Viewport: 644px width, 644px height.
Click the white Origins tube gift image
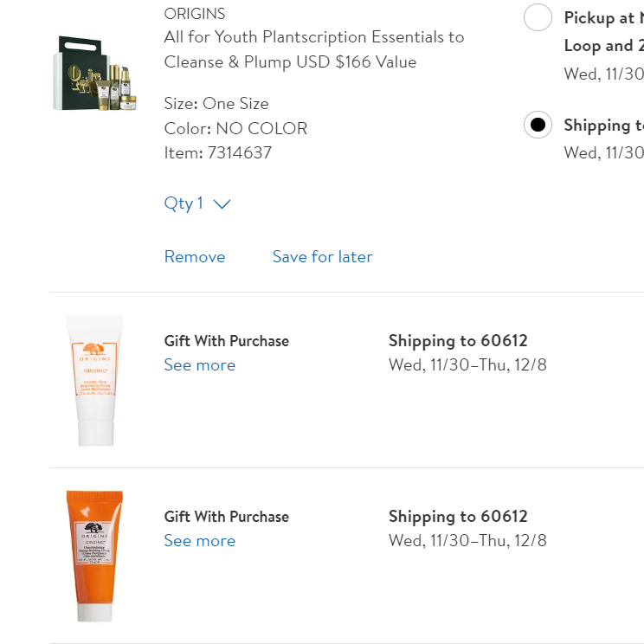coord(95,379)
